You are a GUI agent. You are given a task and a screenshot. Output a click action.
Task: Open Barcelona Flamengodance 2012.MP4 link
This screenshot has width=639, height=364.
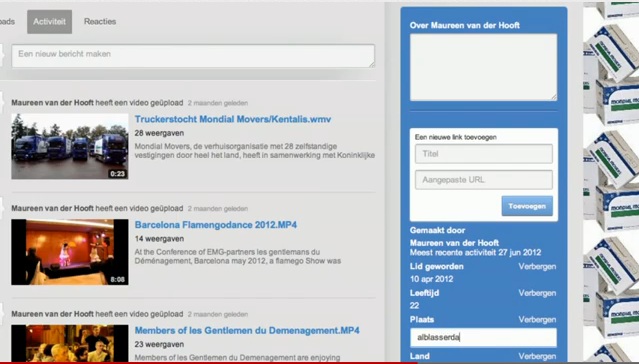pos(216,225)
